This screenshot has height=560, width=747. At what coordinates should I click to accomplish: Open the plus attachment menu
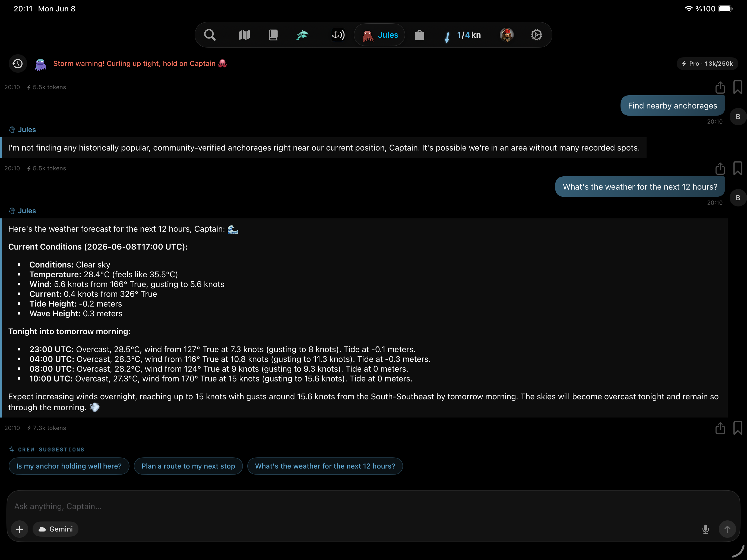point(20,529)
